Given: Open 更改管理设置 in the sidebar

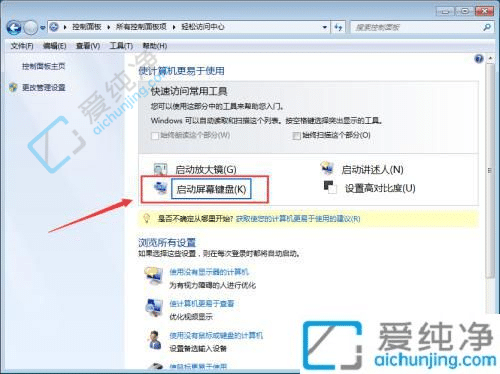Looking at the screenshot, I should tap(43, 88).
